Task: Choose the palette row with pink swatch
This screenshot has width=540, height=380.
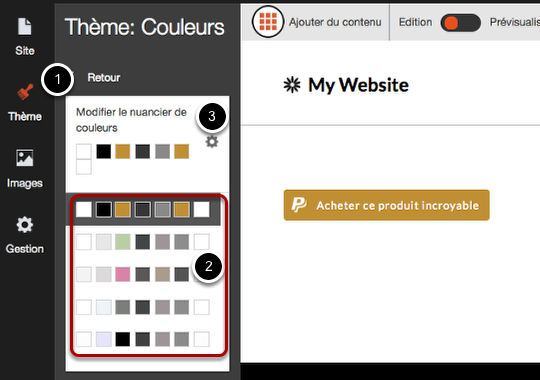Action: pos(143,274)
